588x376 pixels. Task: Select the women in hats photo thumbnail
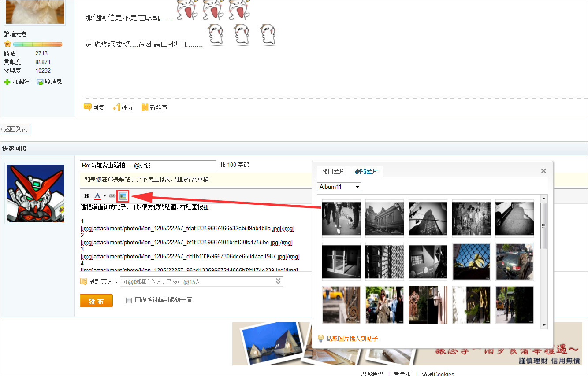click(x=471, y=218)
